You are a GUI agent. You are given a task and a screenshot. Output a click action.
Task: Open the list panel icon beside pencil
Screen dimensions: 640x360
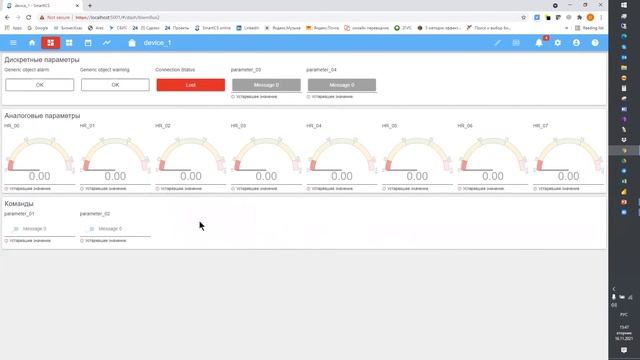516,43
